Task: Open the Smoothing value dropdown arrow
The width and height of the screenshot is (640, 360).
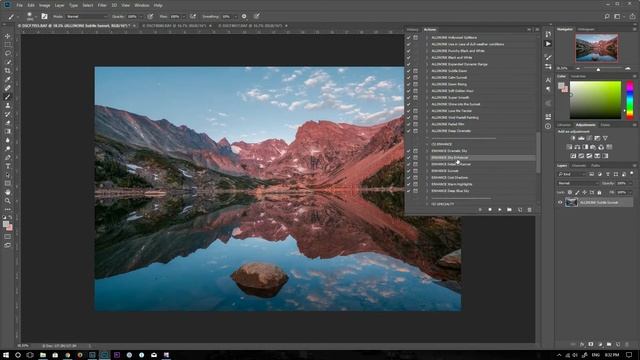Action: (235, 16)
